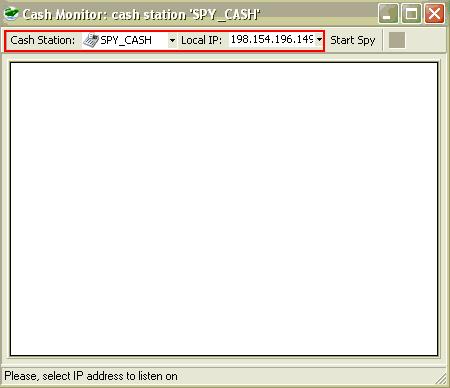This screenshot has height=388, width=450.
Task: Close the Cash Monitor window
Action: point(434,14)
